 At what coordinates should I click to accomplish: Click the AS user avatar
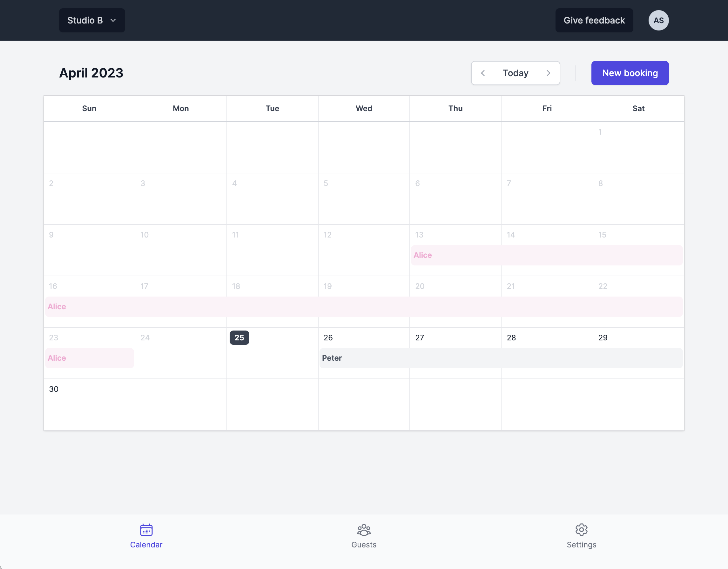click(x=658, y=20)
